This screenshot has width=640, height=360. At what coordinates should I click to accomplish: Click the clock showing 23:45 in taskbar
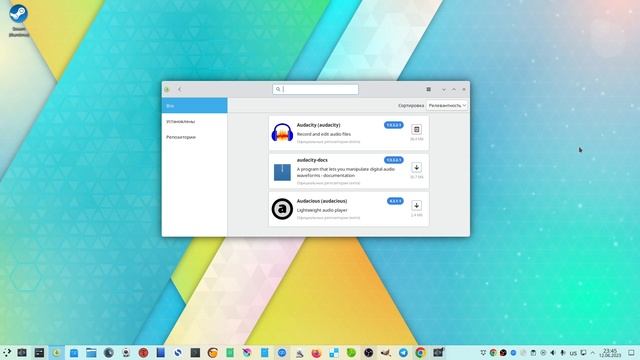610,353
